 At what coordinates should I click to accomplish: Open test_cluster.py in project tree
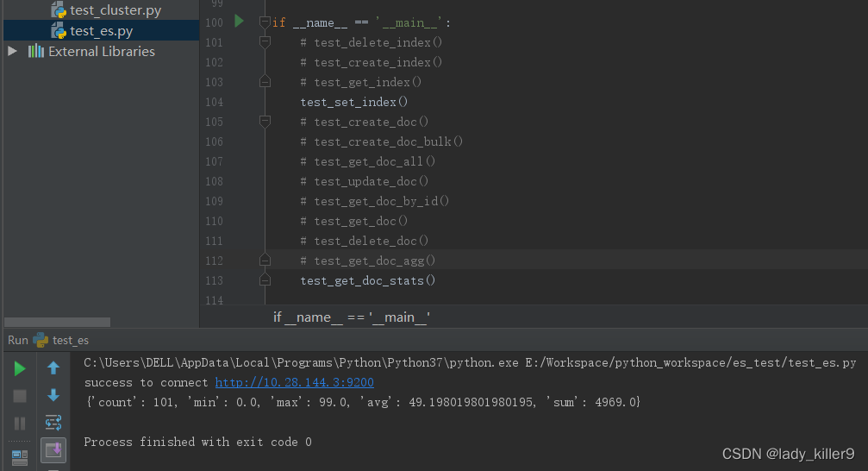coord(116,10)
